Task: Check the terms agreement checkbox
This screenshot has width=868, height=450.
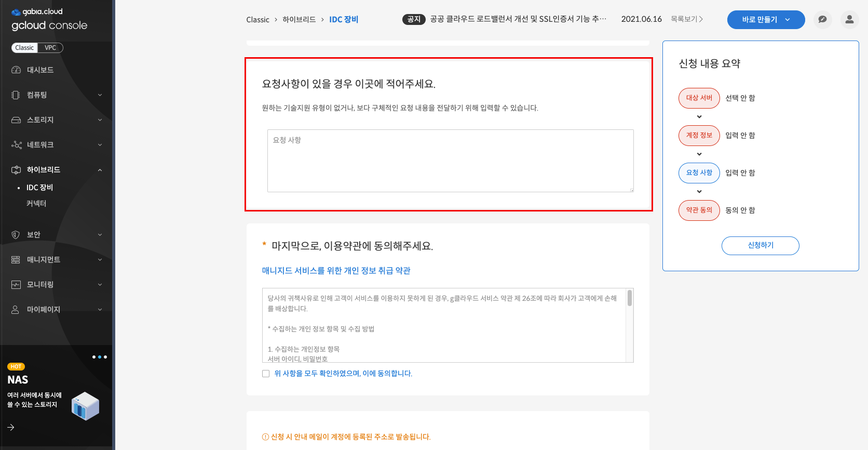Action: pos(266,374)
